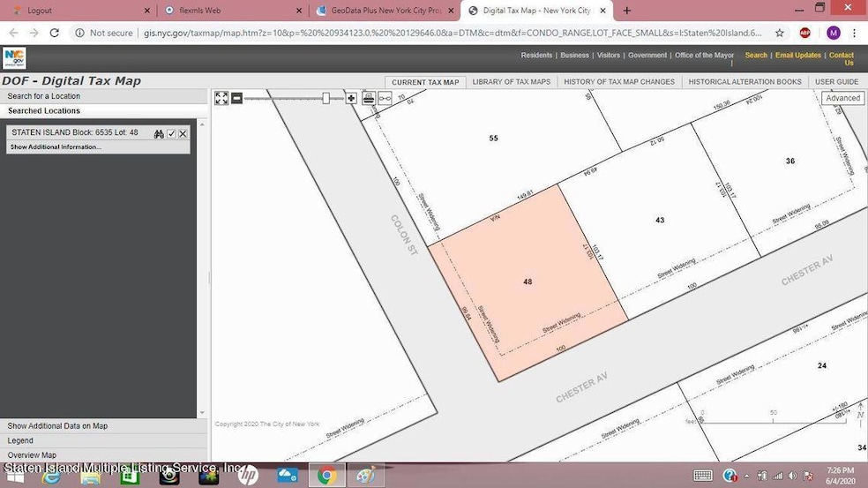Click Show Additional Information link

click(56, 146)
